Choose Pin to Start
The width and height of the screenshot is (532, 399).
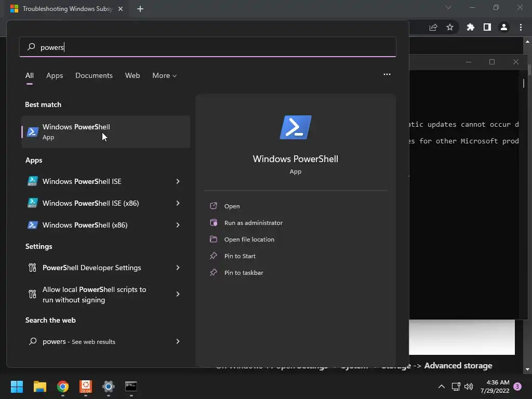[240, 256]
